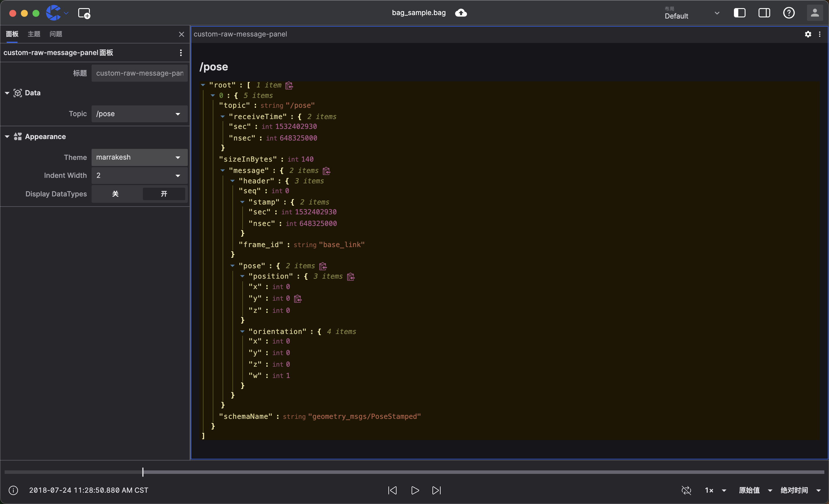Click the playback timeline scrubber handle
The height and width of the screenshot is (504, 829).
143,472
